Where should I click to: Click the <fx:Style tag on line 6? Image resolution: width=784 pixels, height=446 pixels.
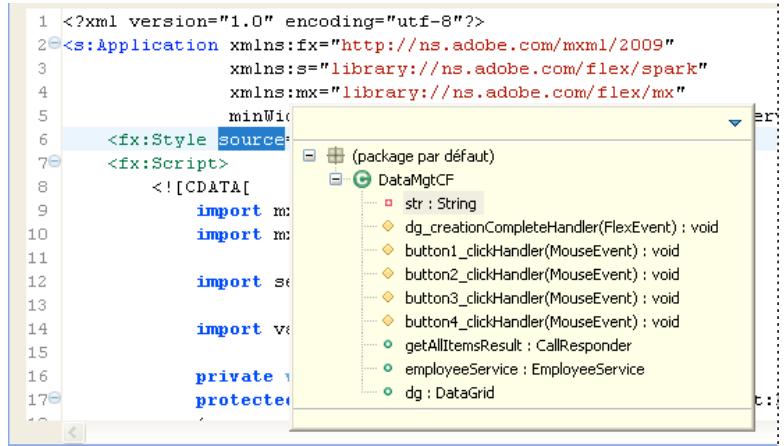(x=157, y=140)
